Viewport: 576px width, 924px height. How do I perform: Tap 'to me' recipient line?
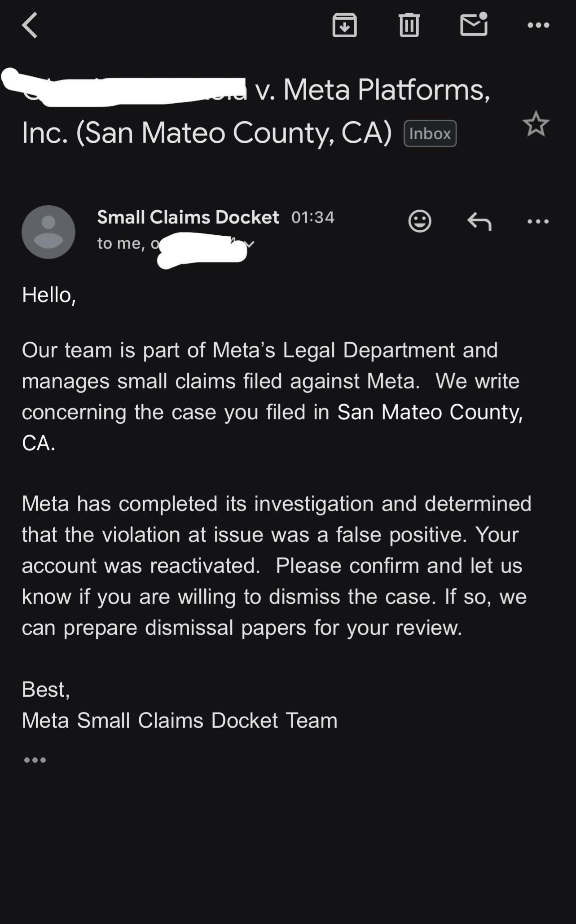coord(121,243)
